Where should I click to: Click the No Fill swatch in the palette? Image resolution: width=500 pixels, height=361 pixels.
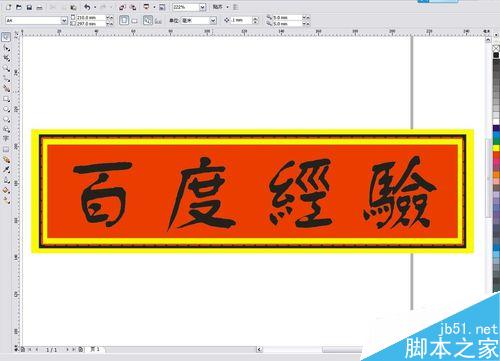pyautogui.click(x=496, y=48)
